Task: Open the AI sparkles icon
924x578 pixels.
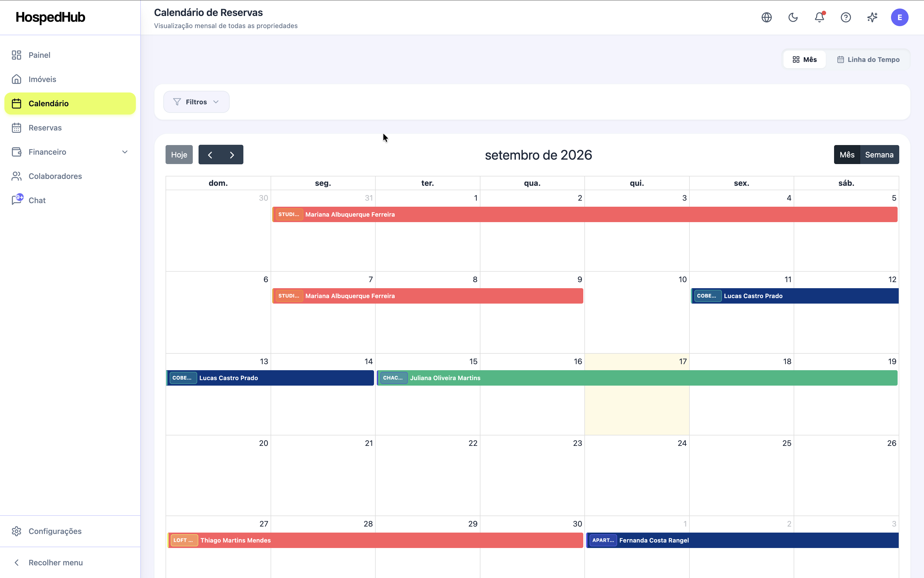Action: (872, 17)
